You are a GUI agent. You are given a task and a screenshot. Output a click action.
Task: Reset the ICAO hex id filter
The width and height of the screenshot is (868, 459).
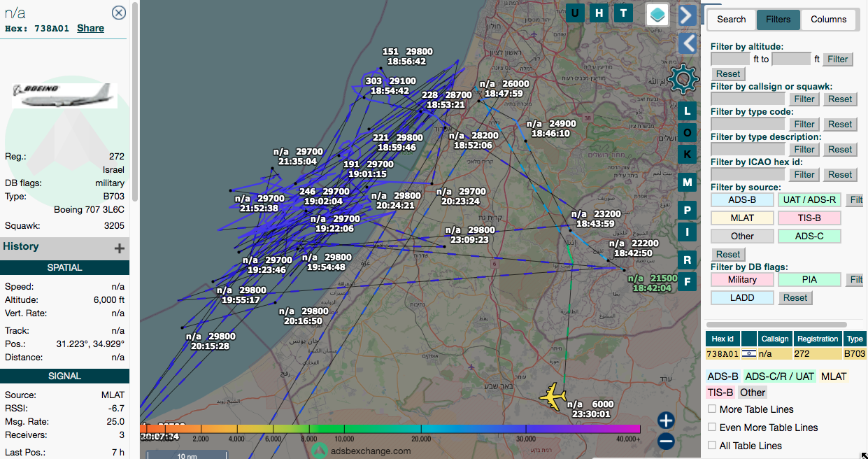pyautogui.click(x=840, y=175)
